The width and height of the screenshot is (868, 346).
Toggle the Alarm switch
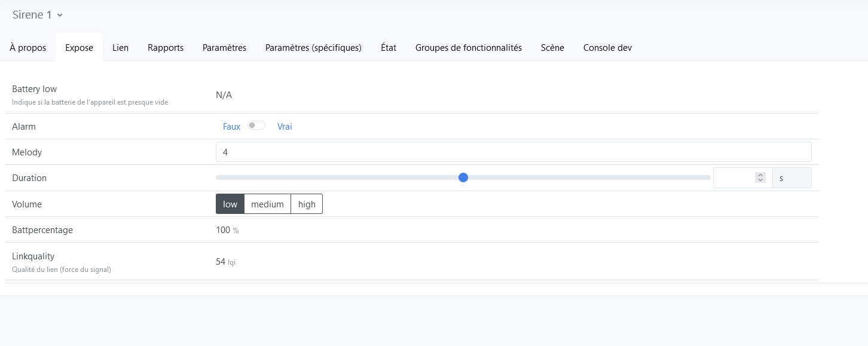(x=256, y=125)
